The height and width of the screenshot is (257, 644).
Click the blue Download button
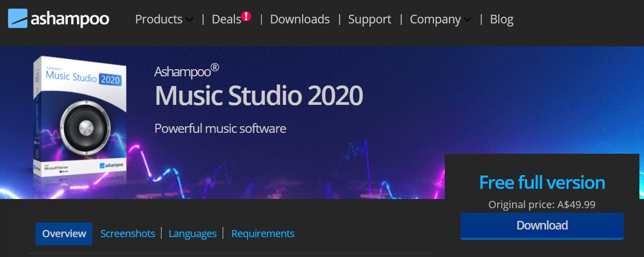click(x=542, y=225)
